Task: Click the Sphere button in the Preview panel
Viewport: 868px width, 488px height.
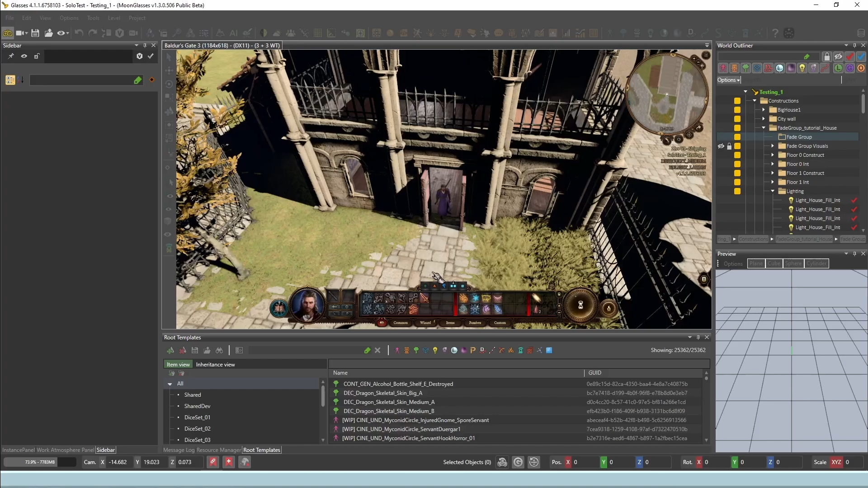Action: [794, 263]
